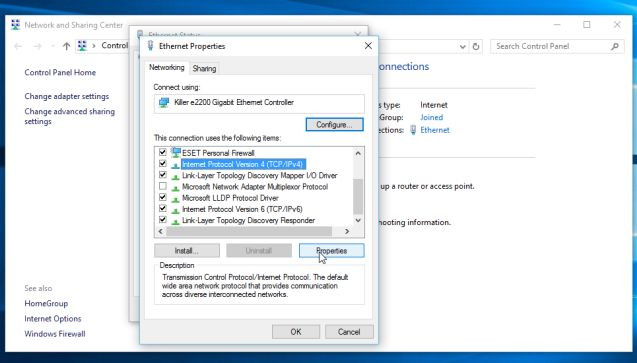Enable Microsoft Network Adapter Multiplexor Protocol checkbox
Screen dimensions: 637x363
coord(163,186)
